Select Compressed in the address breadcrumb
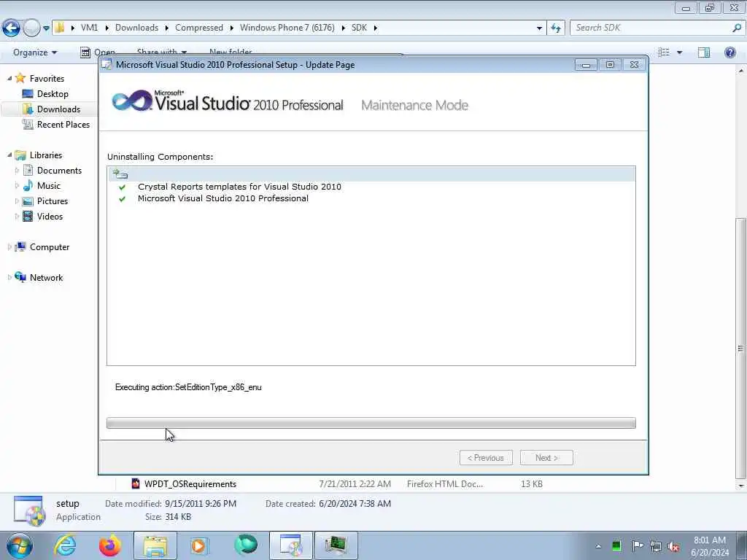This screenshot has height=560, width=747. (x=199, y=28)
